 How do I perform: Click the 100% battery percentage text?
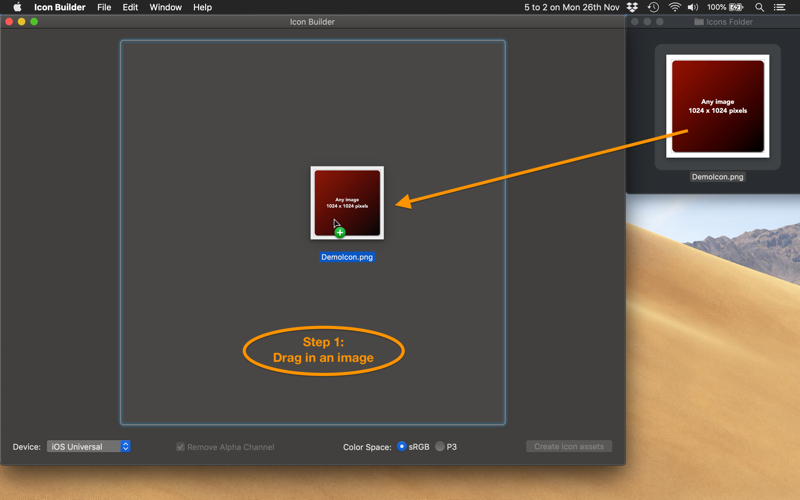(x=716, y=7)
